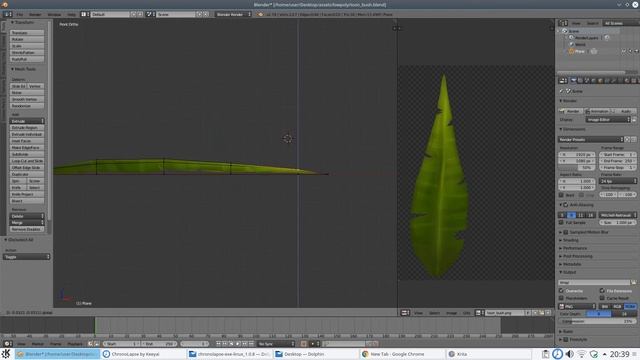Screen dimensions: 640x360
Task: Click the Remove Doubles button
Action: point(27,229)
